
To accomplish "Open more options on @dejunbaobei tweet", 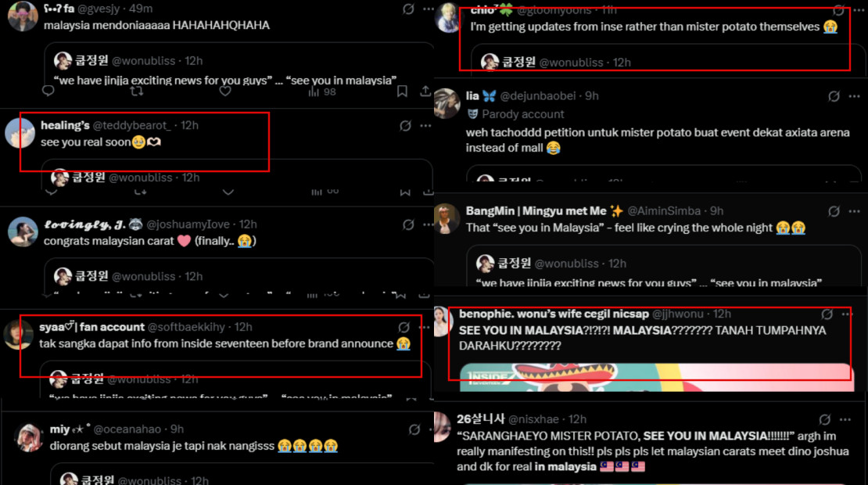I will (854, 96).
